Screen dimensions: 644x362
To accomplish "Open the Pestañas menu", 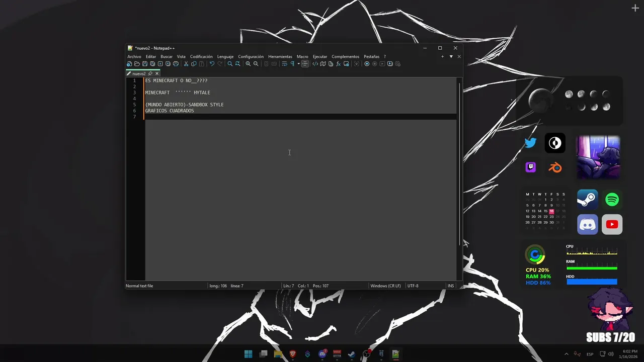I will [x=372, y=57].
